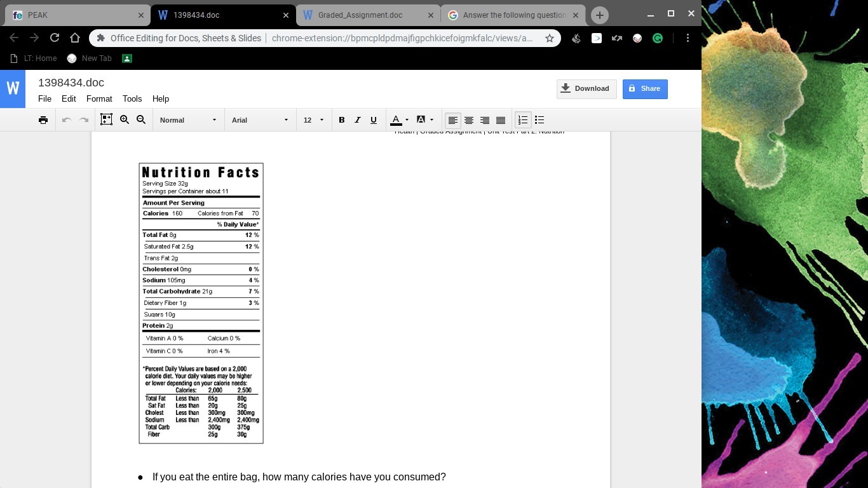Click the round face extension icon
868x488 pixels.
coord(637,38)
